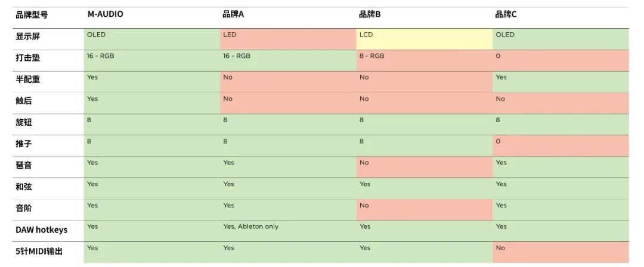Click the 8 - RGB cell for 品牌B
The image size is (644, 267).
click(425, 61)
